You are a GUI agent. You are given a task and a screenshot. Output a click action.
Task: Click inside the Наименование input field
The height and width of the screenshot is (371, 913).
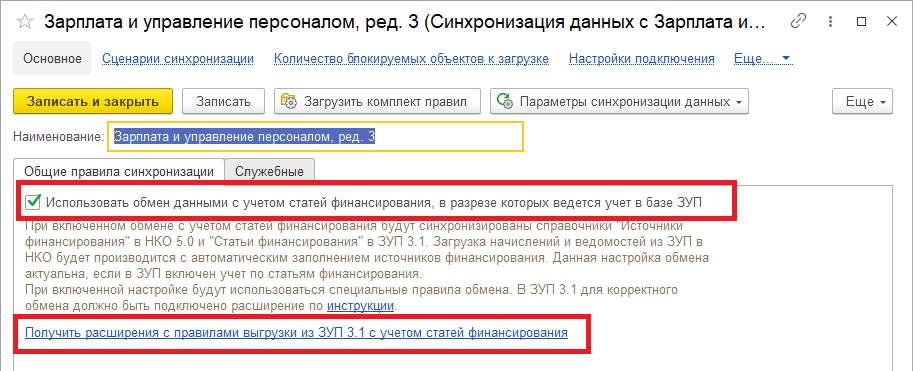coord(315,136)
